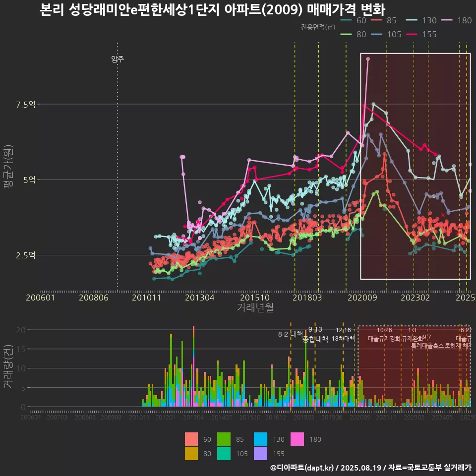Click the 7.5억 y-axis label
The height and width of the screenshot is (476, 476).
pyautogui.click(x=26, y=105)
